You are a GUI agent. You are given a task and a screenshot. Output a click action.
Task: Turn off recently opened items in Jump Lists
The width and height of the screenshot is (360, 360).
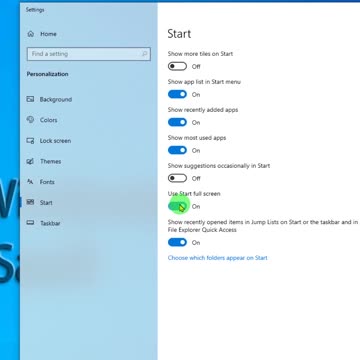pyautogui.click(x=177, y=242)
